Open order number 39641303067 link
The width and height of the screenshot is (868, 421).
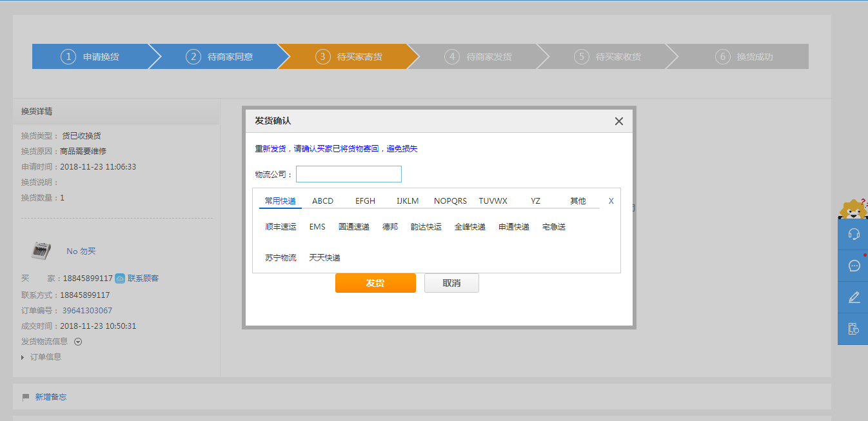87,311
